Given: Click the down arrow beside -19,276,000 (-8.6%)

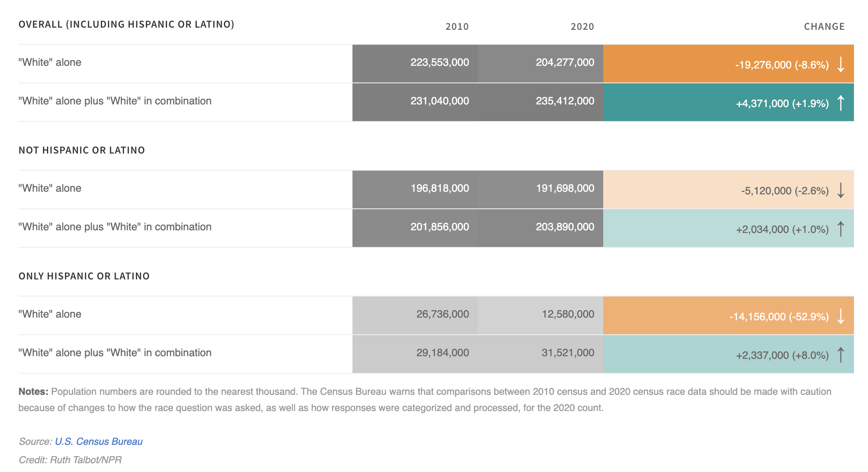Looking at the screenshot, I should (840, 64).
